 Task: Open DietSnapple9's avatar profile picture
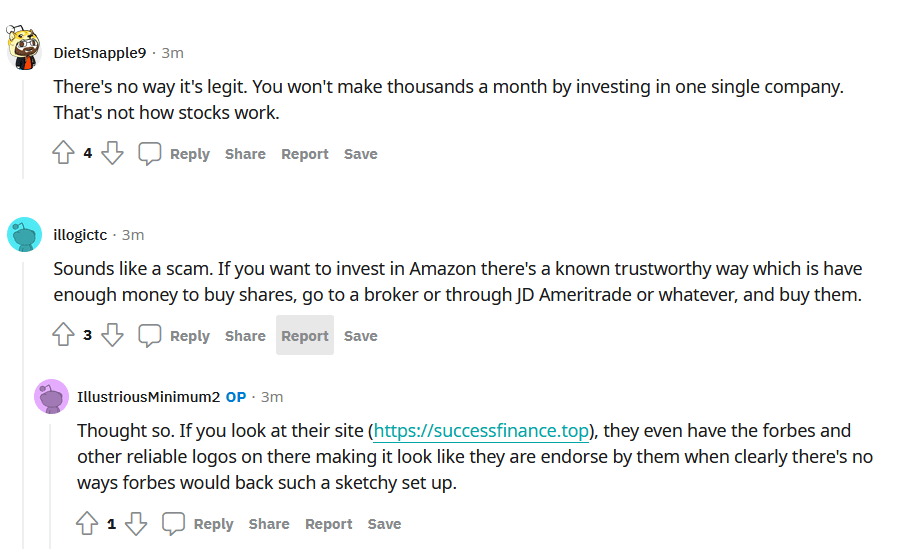pos(24,48)
